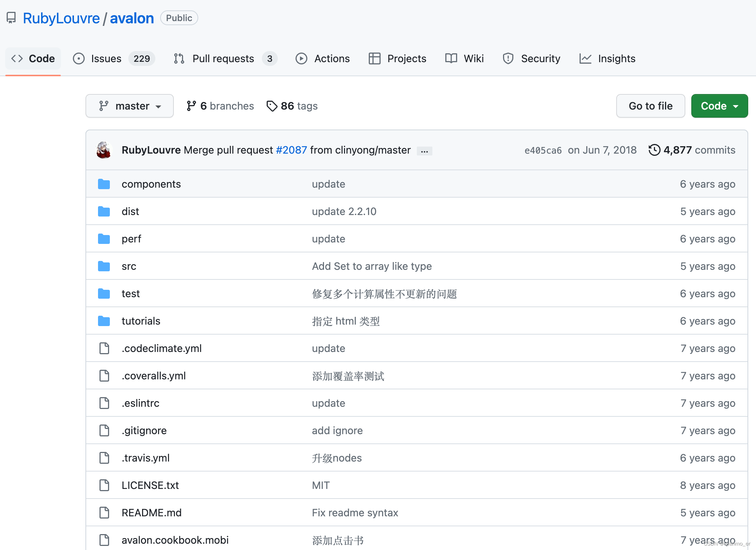Viewport: 756px width, 550px height.
Task: Click the components folder icon
Action: (x=104, y=184)
